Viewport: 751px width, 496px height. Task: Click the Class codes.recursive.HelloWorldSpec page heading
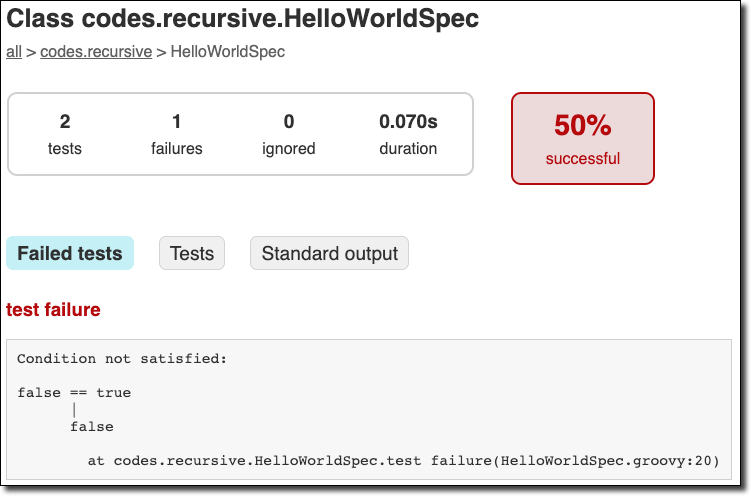(243, 18)
